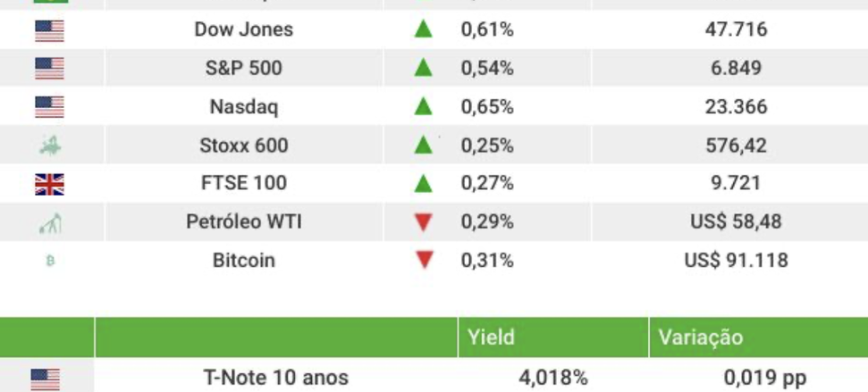Click the green up arrow for Dow Jones
This screenshot has height=392, width=868.
point(424,29)
